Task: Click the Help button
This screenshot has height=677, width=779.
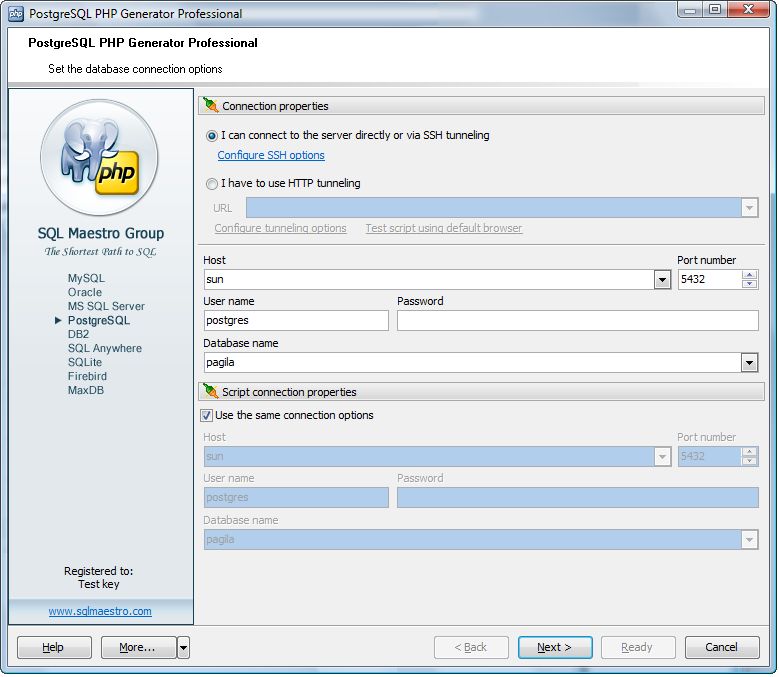Action: pos(54,648)
